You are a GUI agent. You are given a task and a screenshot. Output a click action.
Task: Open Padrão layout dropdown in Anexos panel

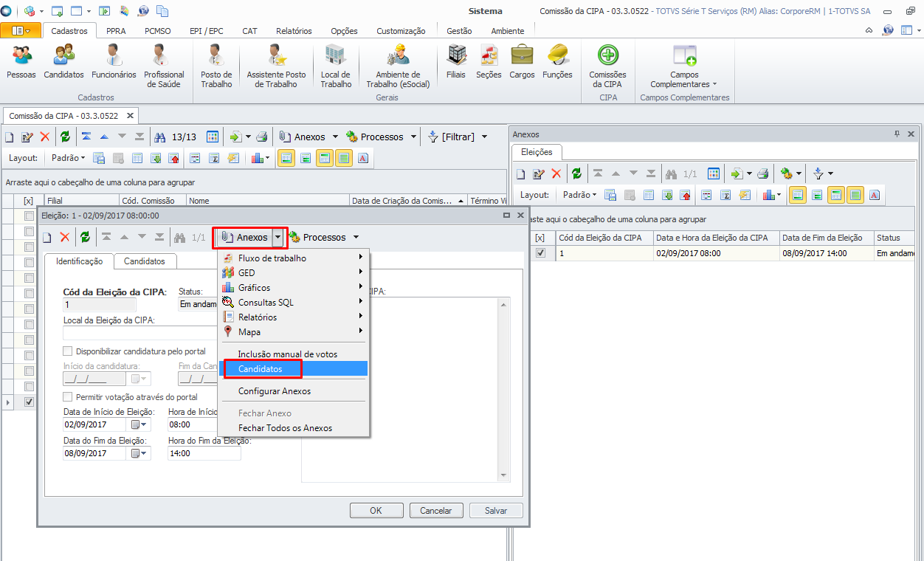[x=580, y=195]
